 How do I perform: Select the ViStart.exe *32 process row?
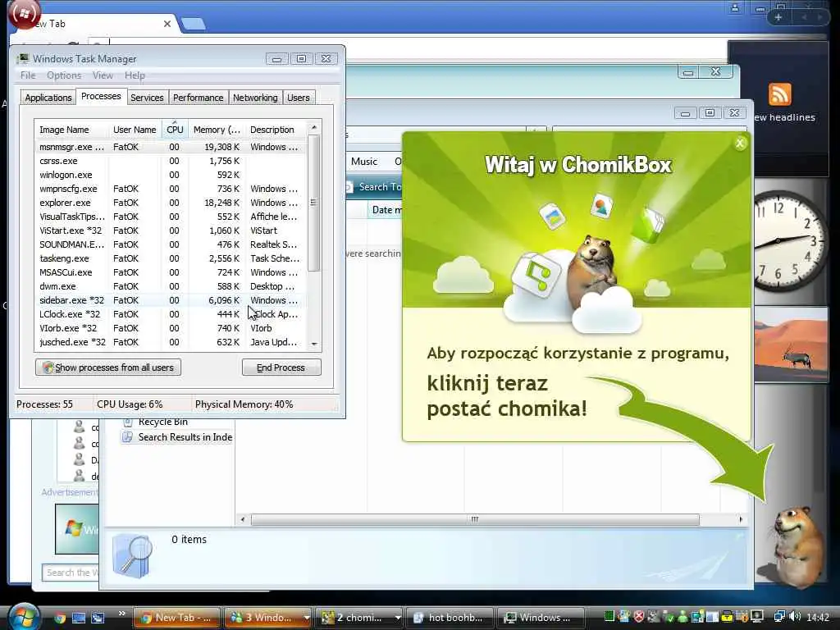click(171, 231)
